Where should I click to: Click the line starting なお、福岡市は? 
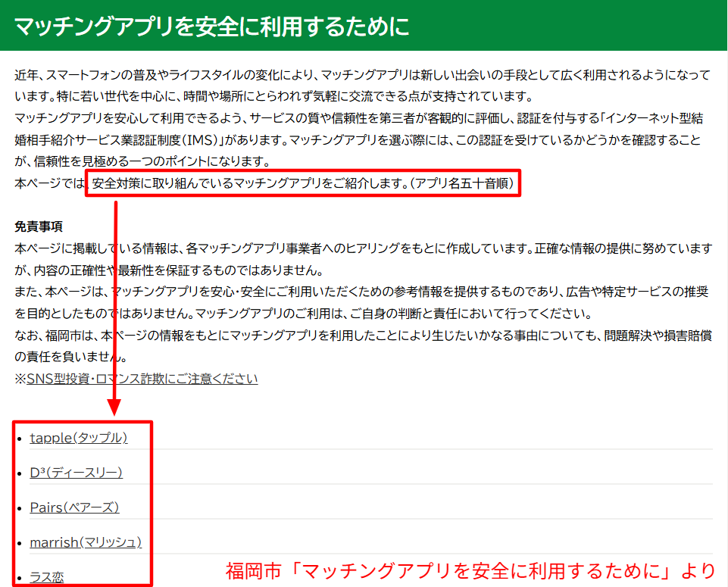point(363,335)
